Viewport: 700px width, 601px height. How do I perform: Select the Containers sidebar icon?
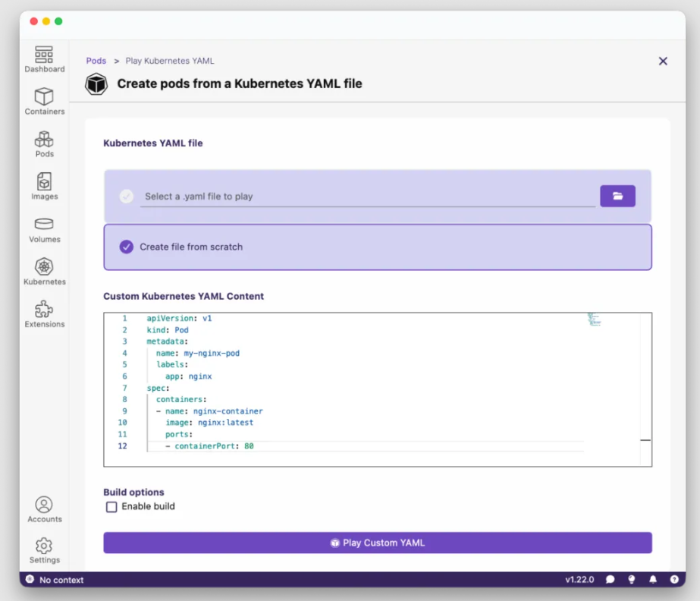pos(44,101)
